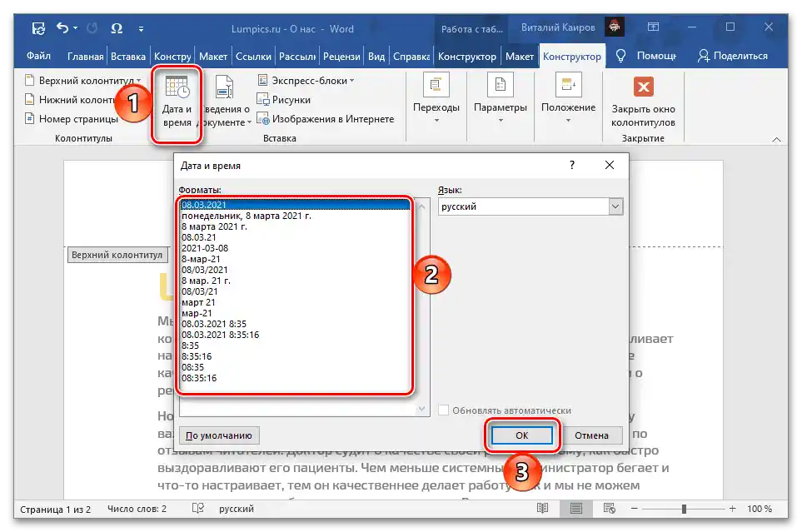Switch to the Ссылки tab

253,57
